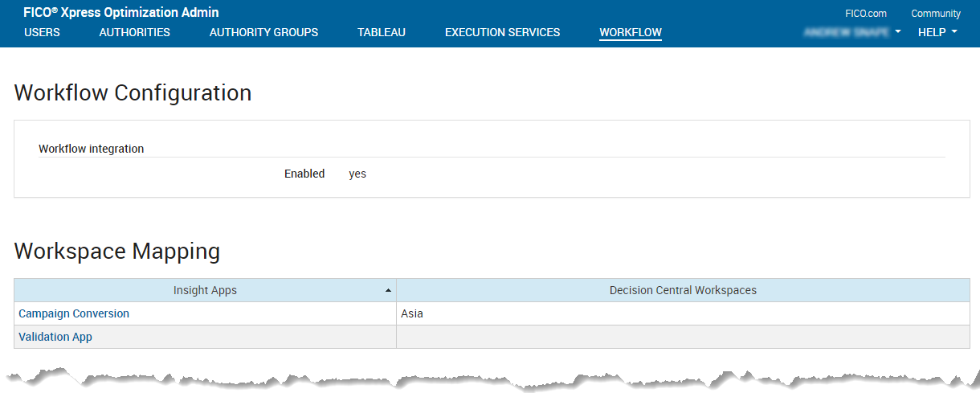Open the Authority Groups tab
The height and width of the screenshot is (393, 980).
coord(263,33)
